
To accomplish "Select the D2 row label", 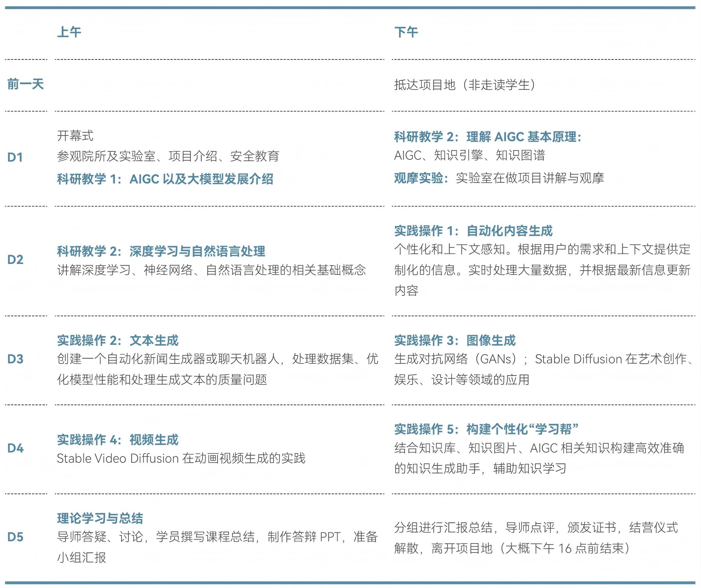I will pyautogui.click(x=16, y=260).
